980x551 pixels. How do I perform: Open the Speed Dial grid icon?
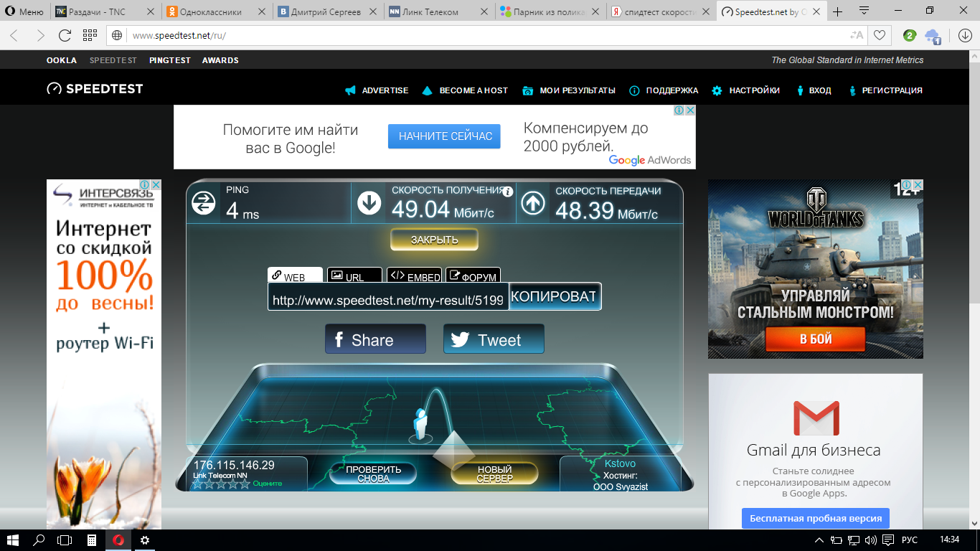(90, 35)
